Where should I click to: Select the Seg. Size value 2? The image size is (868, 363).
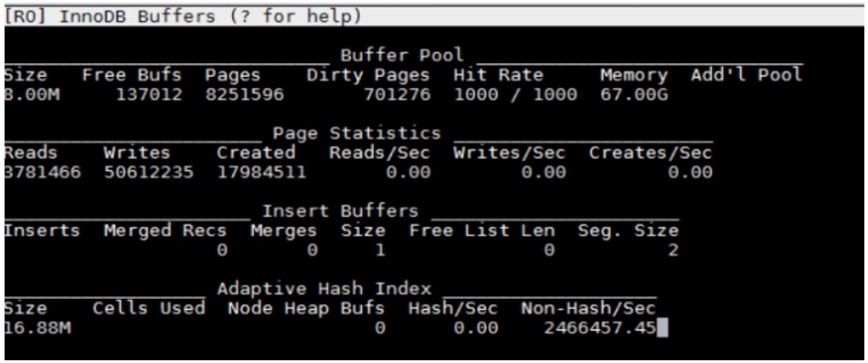[672, 251]
